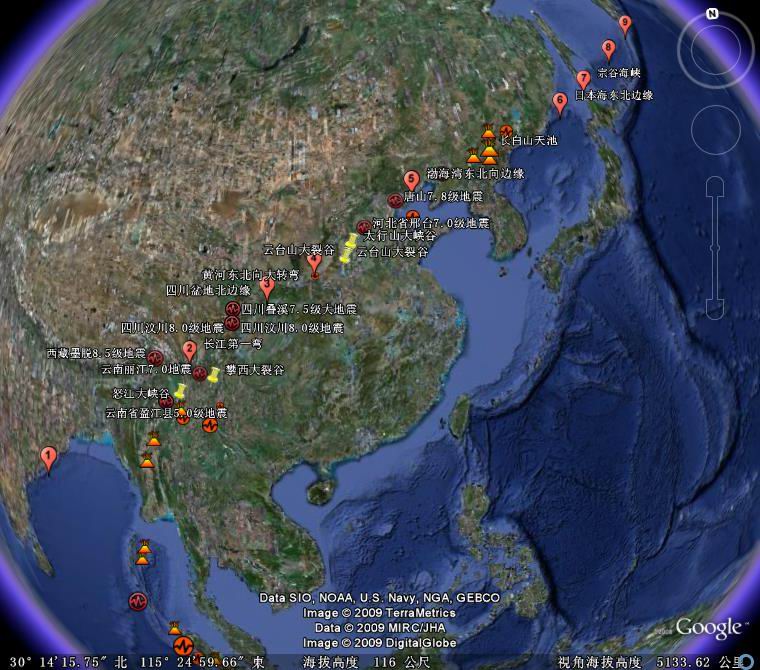Image resolution: width=760 pixels, height=670 pixels.
Task: Click the red earthquake icon in the Andaman Sea
Action: tap(138, 602)
